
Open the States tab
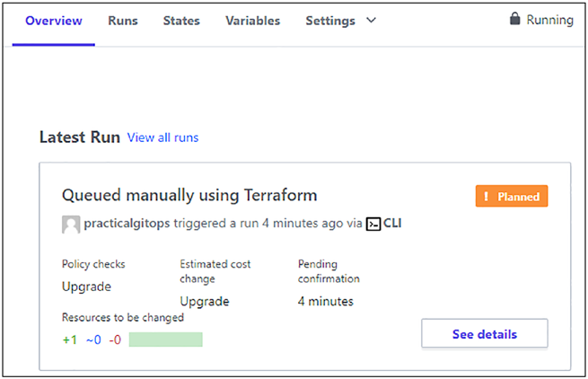coord(181,21)
